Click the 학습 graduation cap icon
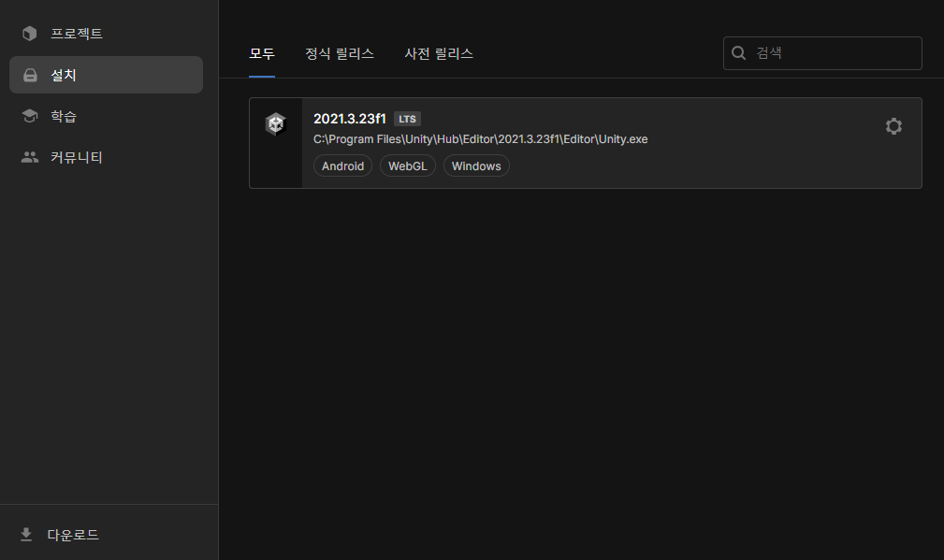 tap(30, 116)
